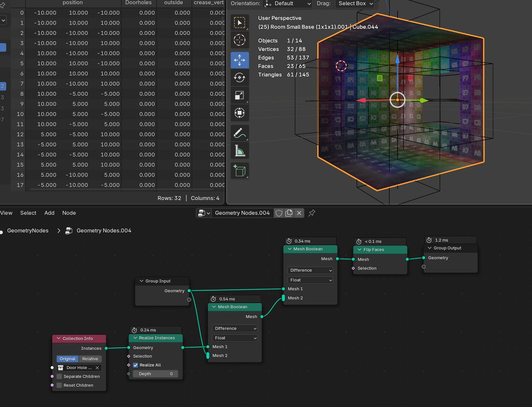Clear the Door Hole collection field

(97, 367)
